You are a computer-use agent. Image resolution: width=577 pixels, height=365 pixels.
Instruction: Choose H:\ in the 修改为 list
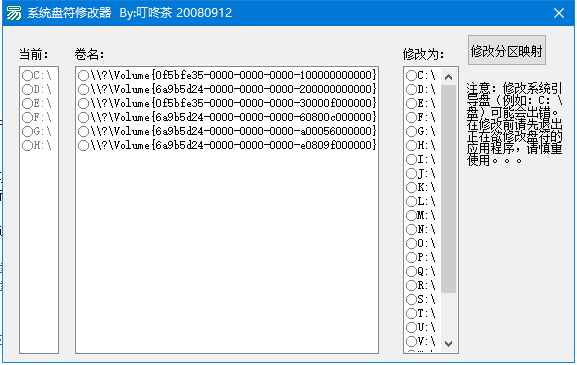click(x=421, y=145)
